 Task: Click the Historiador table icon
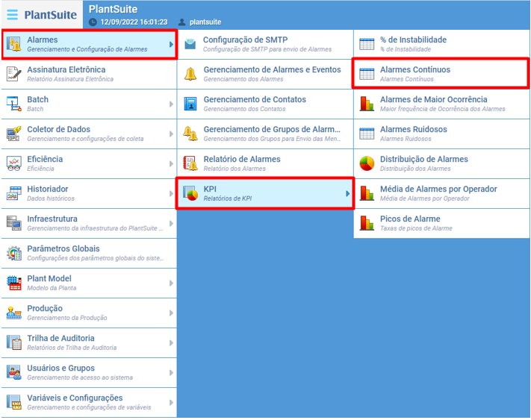(x=14, y=193)
